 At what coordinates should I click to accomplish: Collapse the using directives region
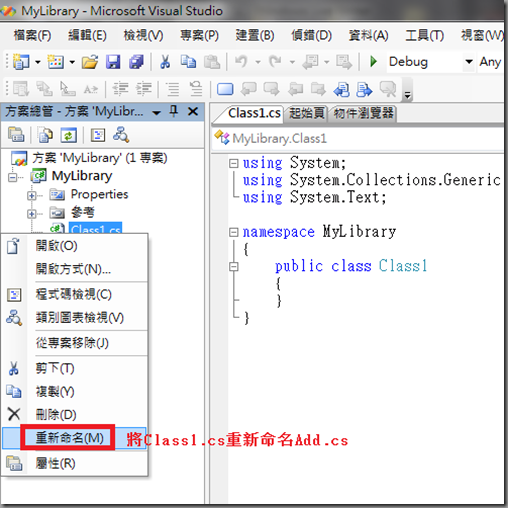(x=234, y=163)
